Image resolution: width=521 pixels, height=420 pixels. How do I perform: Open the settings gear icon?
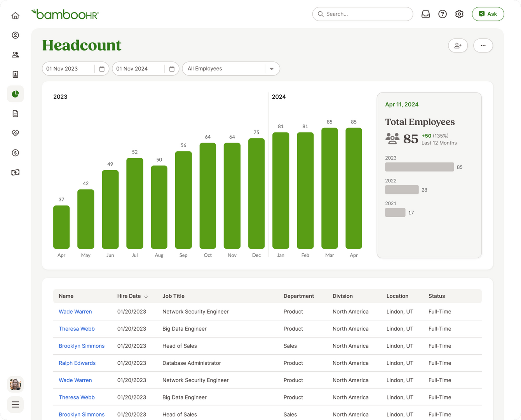[459, 14]
